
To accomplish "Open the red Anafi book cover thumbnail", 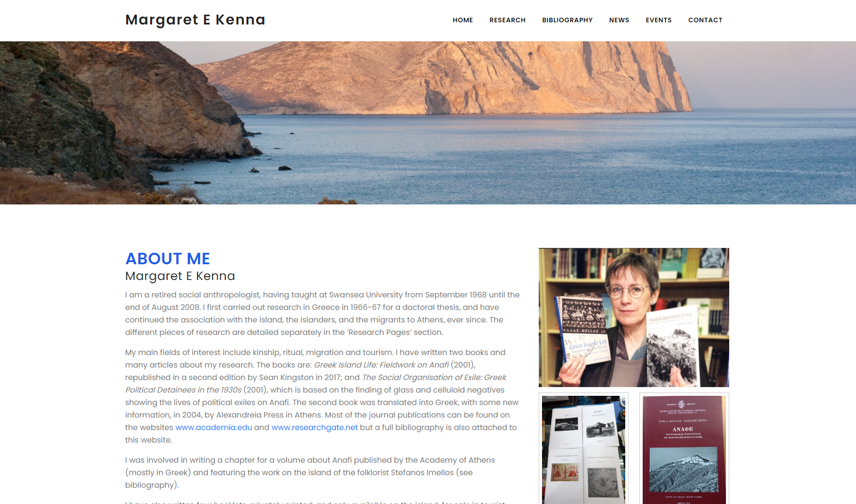I will [x=684, y=449].
